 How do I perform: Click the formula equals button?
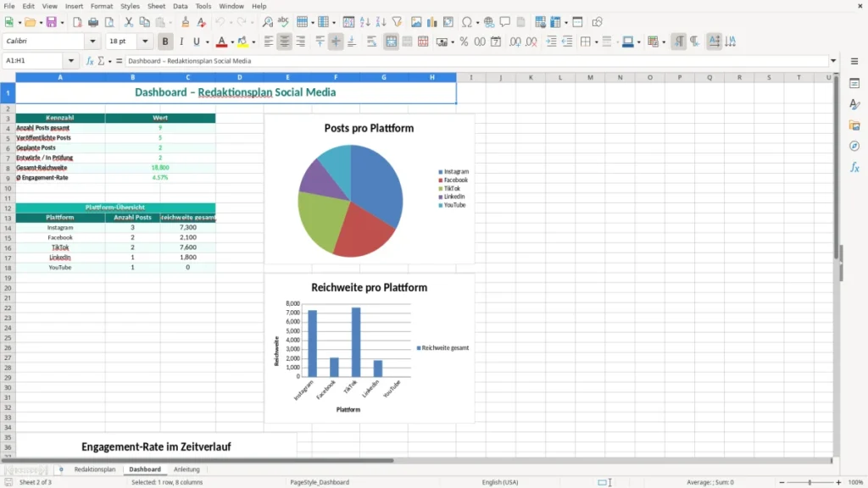(x=119, y=61)
